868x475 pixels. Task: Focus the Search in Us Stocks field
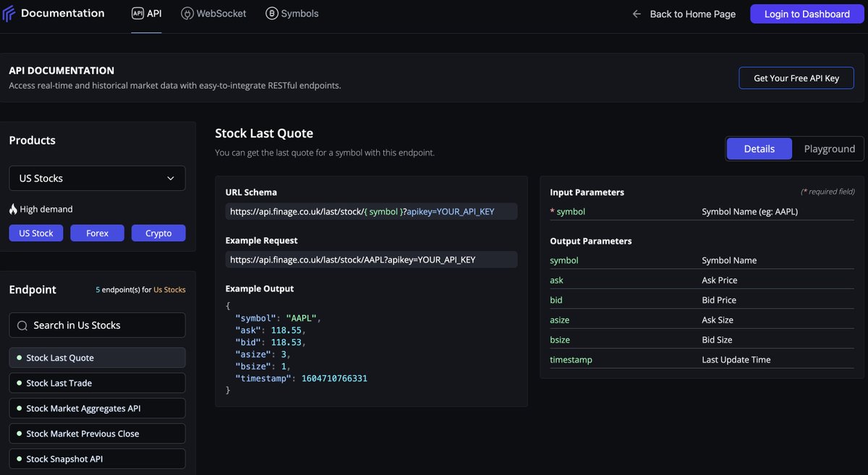[97, 325]
